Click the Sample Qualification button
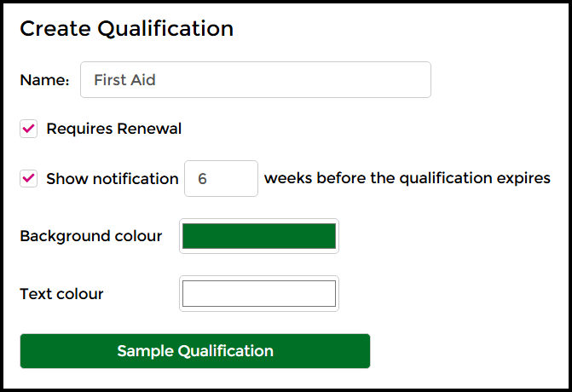This screenshot has height=392, width=572. (x=195, y=351)
